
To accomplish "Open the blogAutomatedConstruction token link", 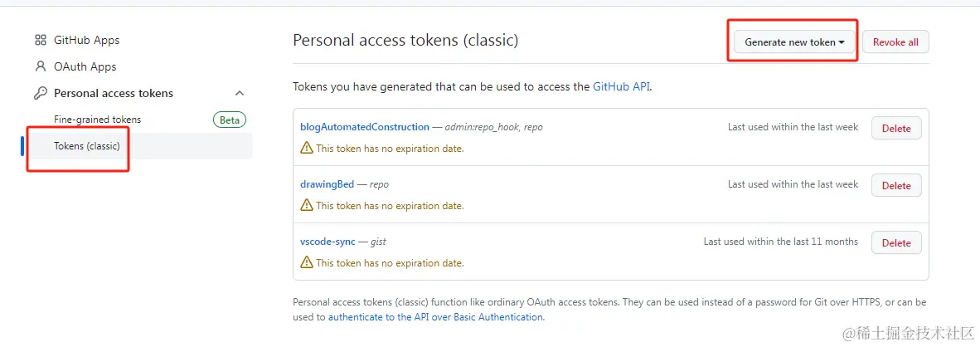I will pyautogui.click(x=365, y=127).
